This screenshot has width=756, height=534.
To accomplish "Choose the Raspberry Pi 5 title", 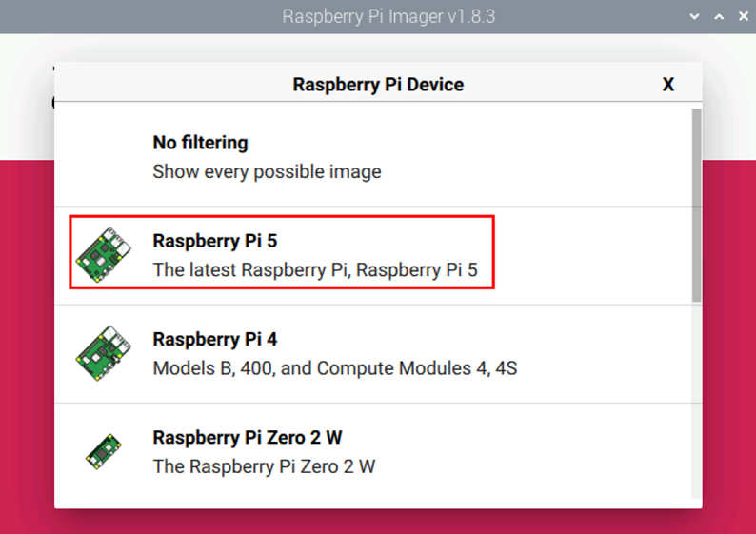I will pos(215,241).
